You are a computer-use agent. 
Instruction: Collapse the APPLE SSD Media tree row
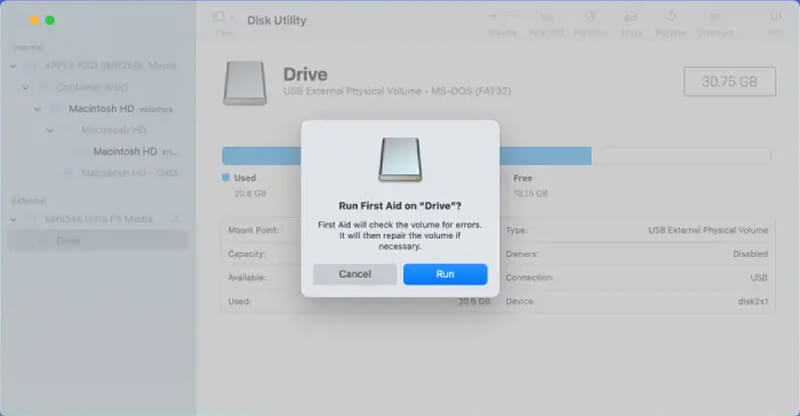13,66
